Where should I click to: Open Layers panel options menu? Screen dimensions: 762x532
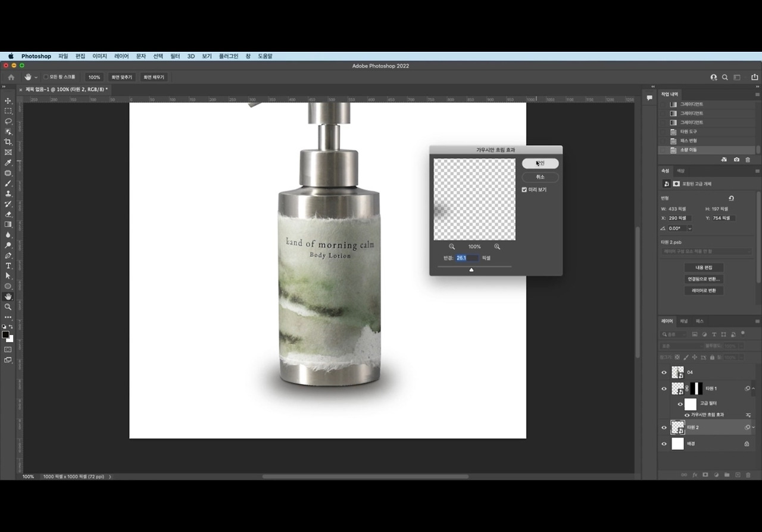(x=757, y=321)
